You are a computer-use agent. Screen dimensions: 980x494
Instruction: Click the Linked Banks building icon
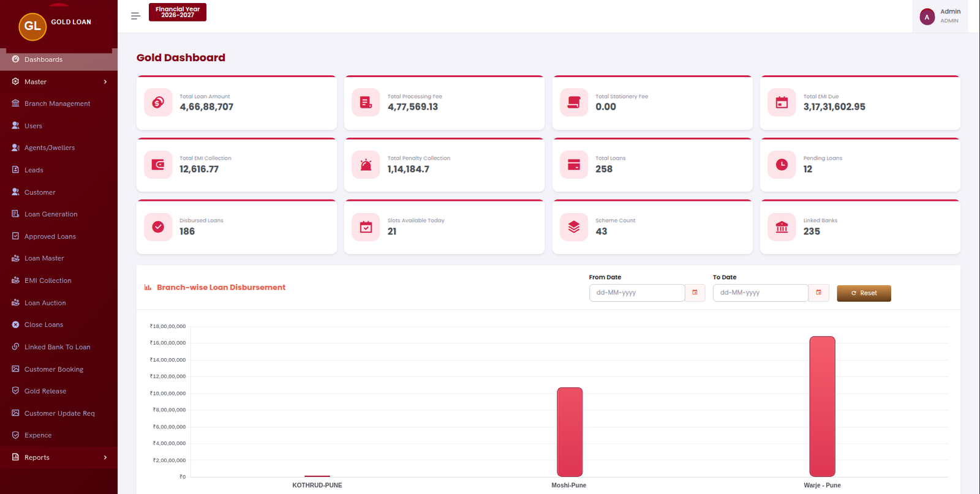pyautogui.click(x=782, y=227)
